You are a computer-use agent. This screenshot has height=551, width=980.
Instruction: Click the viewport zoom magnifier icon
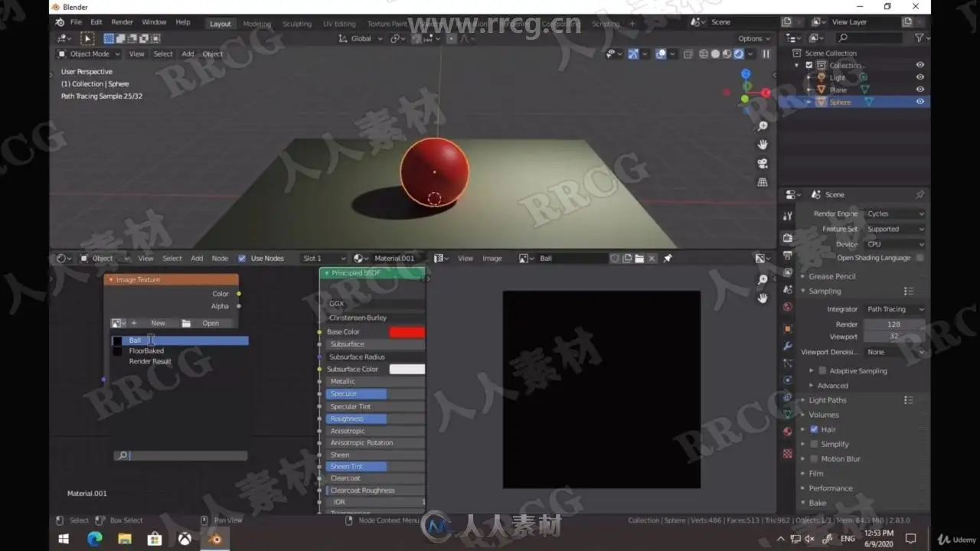click(x=763, y=126)
